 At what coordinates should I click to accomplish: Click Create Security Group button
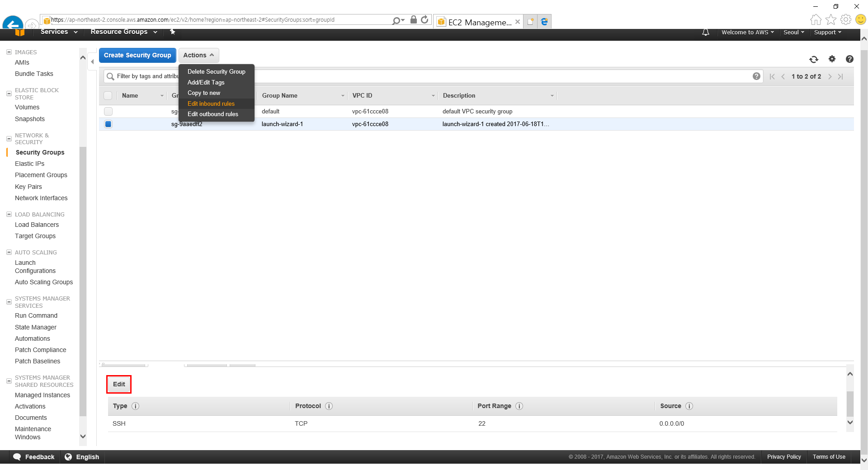coord(137,55)
